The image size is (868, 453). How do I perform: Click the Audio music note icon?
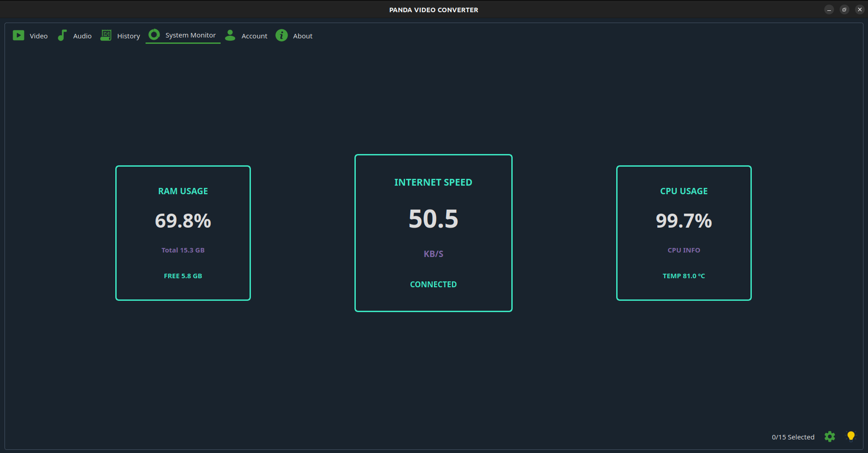[62, 35]
